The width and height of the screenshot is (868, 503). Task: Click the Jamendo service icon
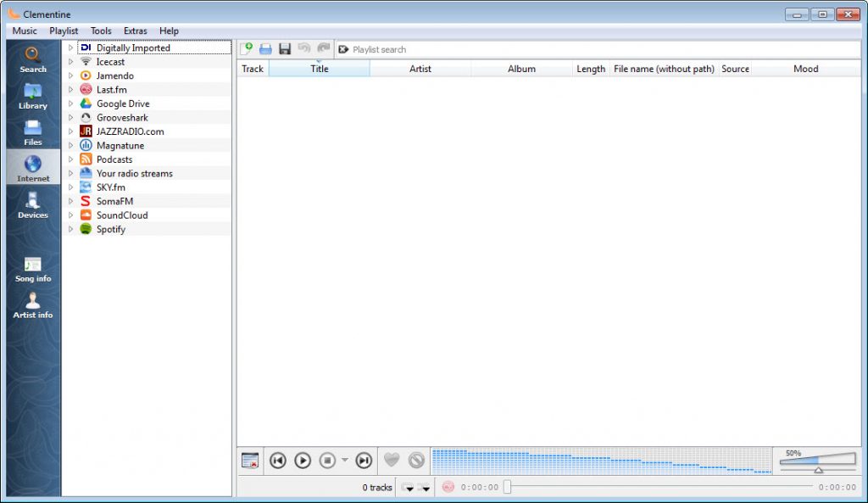(x=86, y=75)
